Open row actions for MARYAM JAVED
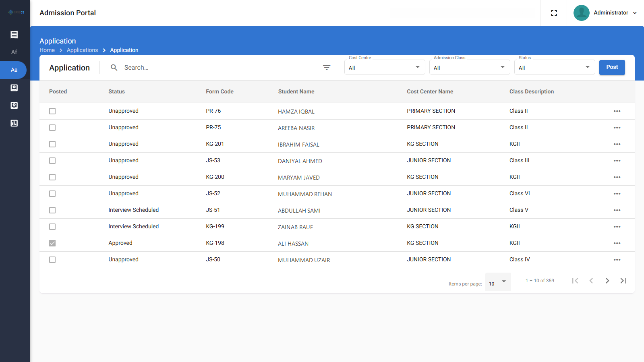Screen dimensions: 644x362 tap(617, 177)
